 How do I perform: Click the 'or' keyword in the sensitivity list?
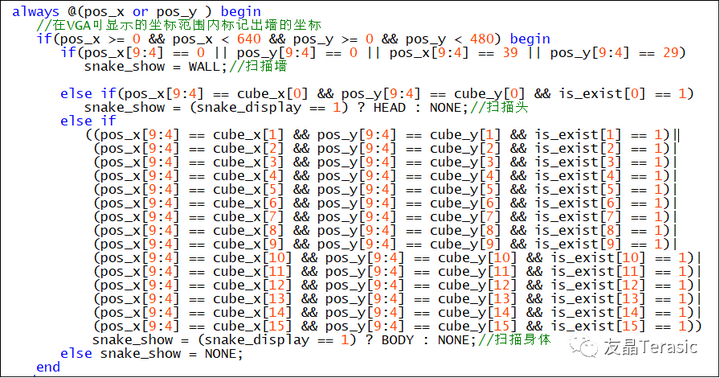140,11
